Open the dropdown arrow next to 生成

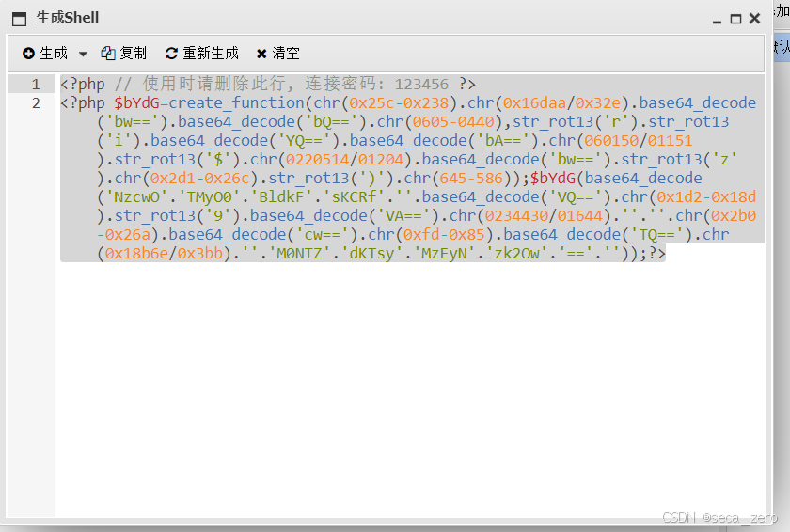pos(83,54)
